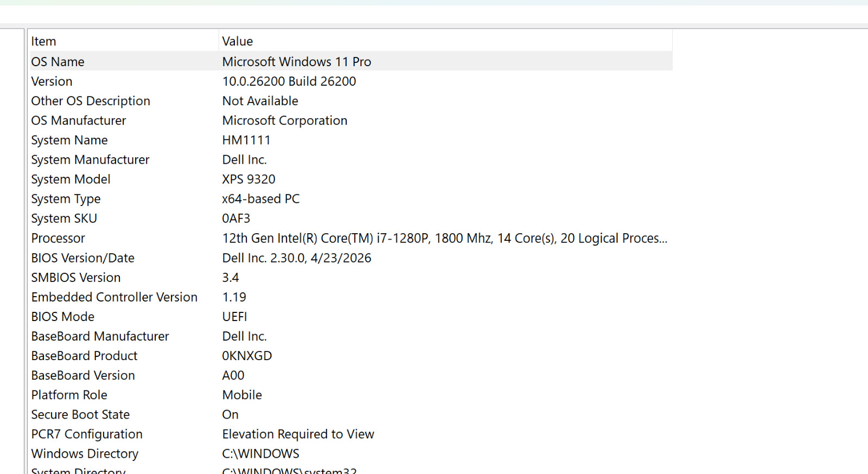Select the System Name row label
Viewport: 868px width, 474px height.
click(x=69, y=140)
